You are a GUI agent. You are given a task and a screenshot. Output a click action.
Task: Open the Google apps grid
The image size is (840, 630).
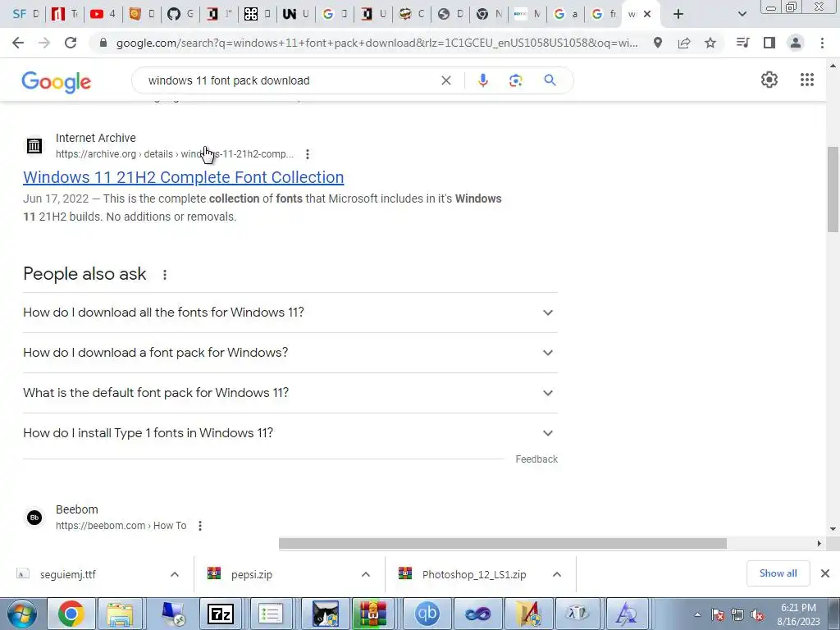pos(807,80)
